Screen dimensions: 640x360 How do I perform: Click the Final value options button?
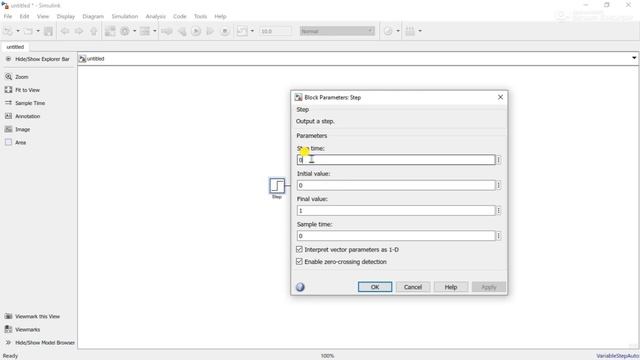[499, 211]
